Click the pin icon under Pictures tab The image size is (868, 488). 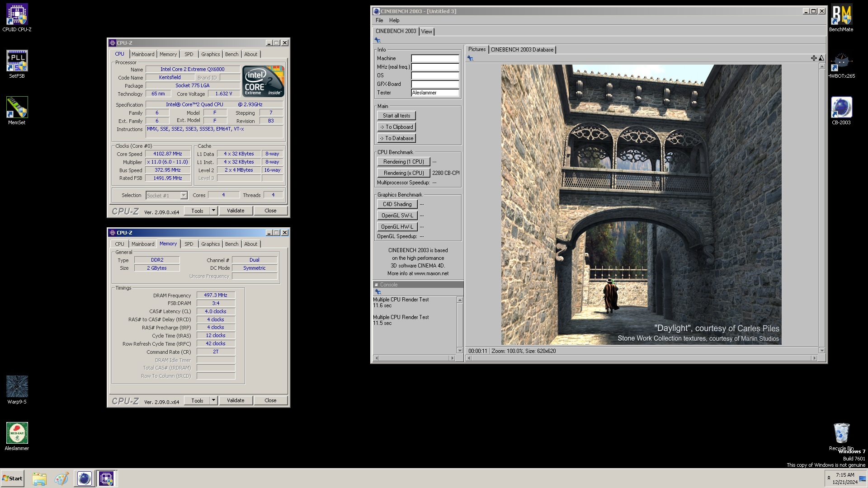470,58
